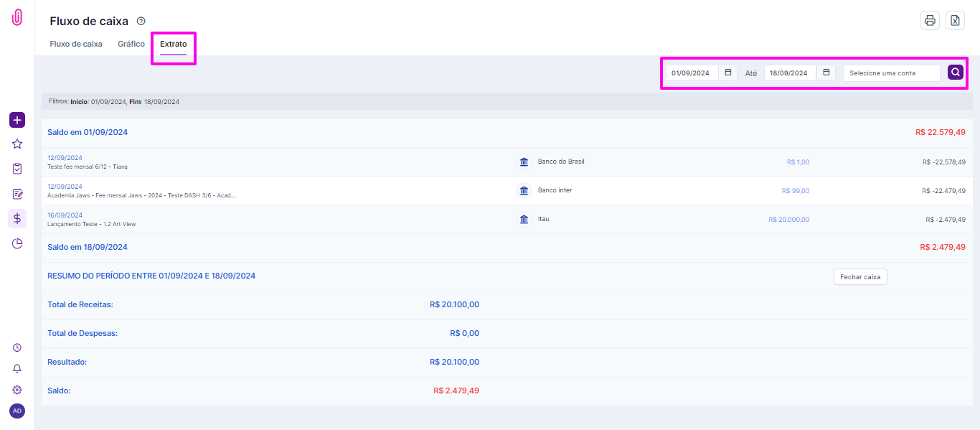Open the pie chart reports icon
This screenshot has height=430, width=980.
pos(17,243)
